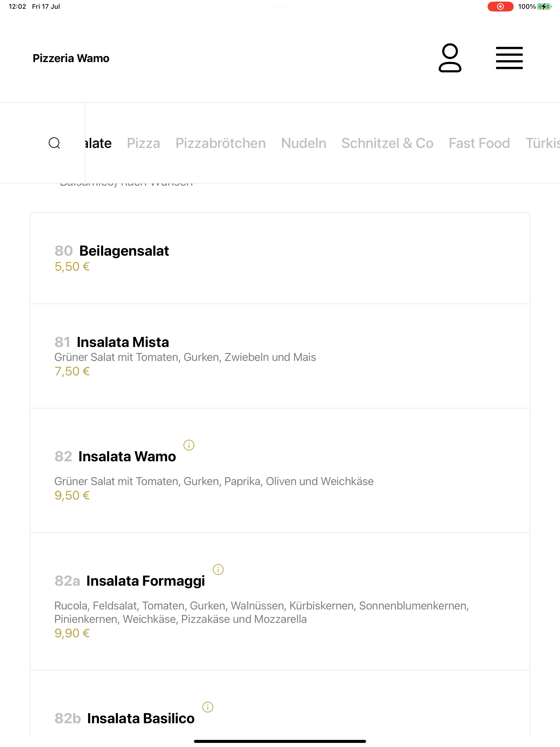Switch to the Pizzabrötchen category tab

tap(221, 143)
